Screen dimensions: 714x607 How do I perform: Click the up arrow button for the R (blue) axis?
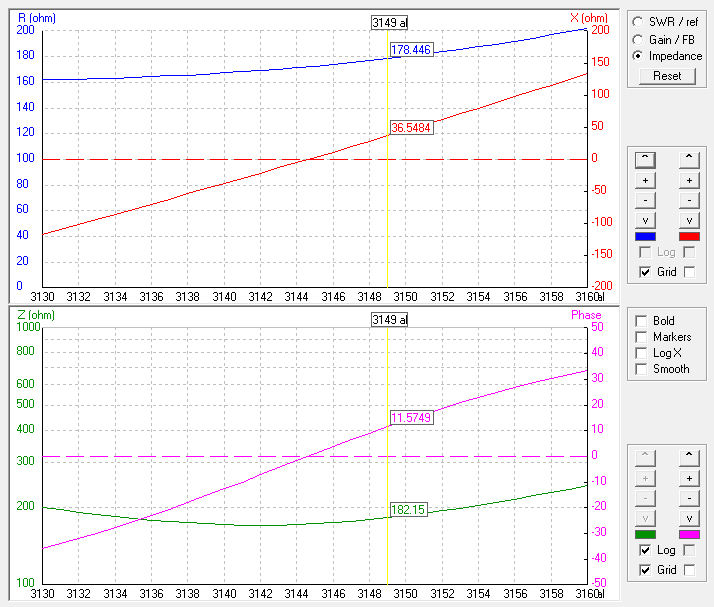(645, 159)
